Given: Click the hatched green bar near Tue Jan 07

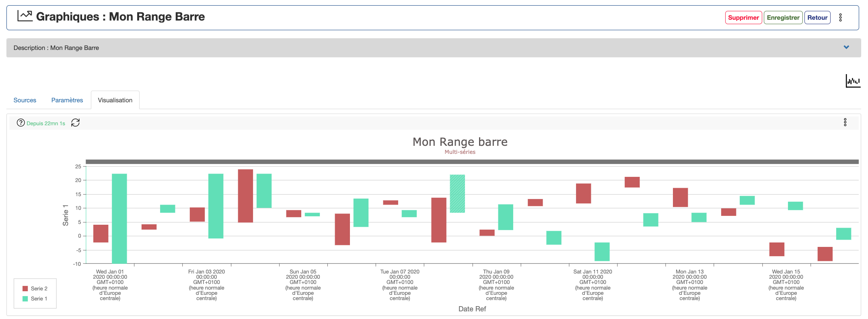Looking at the screenshot, I should 457,194.
